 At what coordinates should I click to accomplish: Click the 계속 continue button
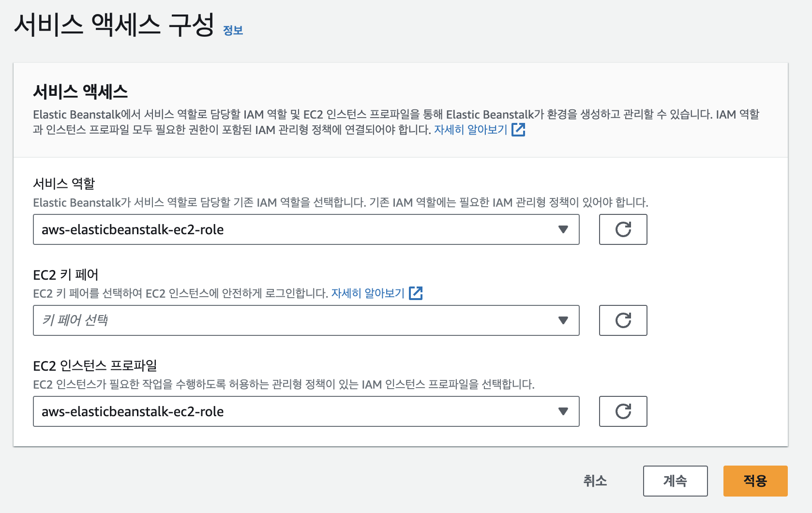pos(675,481)
